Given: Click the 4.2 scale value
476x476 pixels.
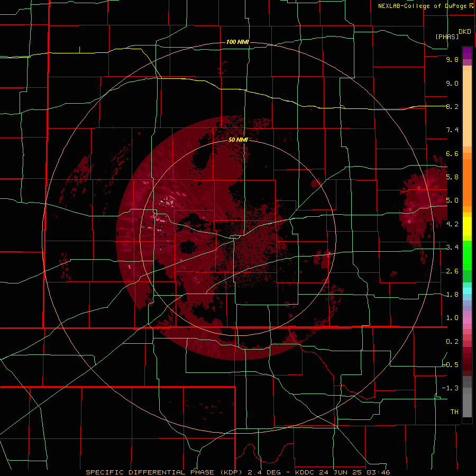Looking at the screenshot, I should tap(452, 224).
